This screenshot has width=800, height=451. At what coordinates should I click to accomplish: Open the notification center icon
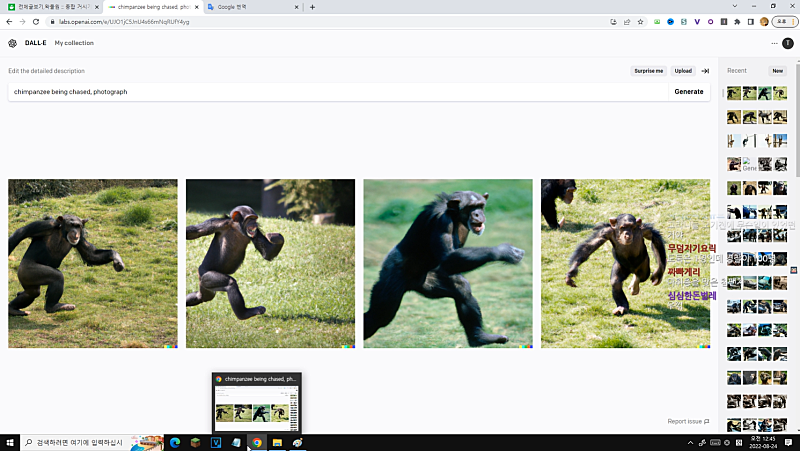[x=788, y=442]
